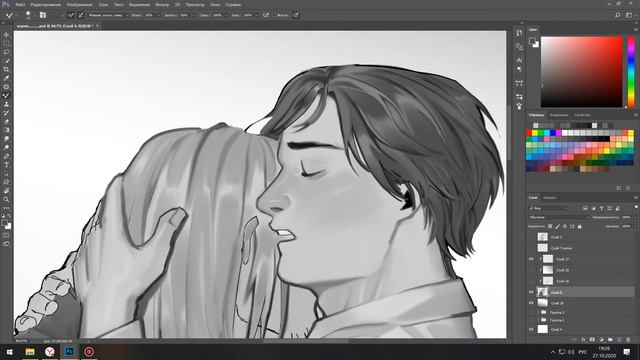Select the Eraser tool
The width and height of the screenshot is (640, 360).
coord(6,122)
